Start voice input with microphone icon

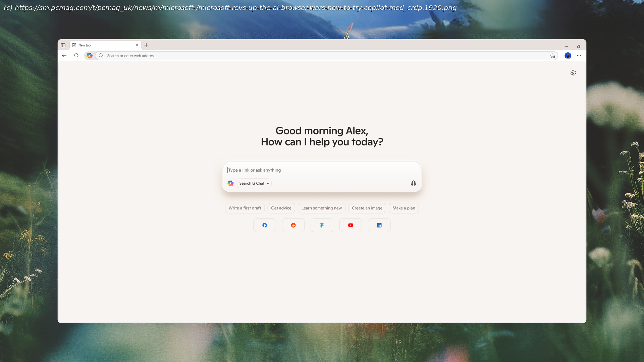(x=413, y=183)
